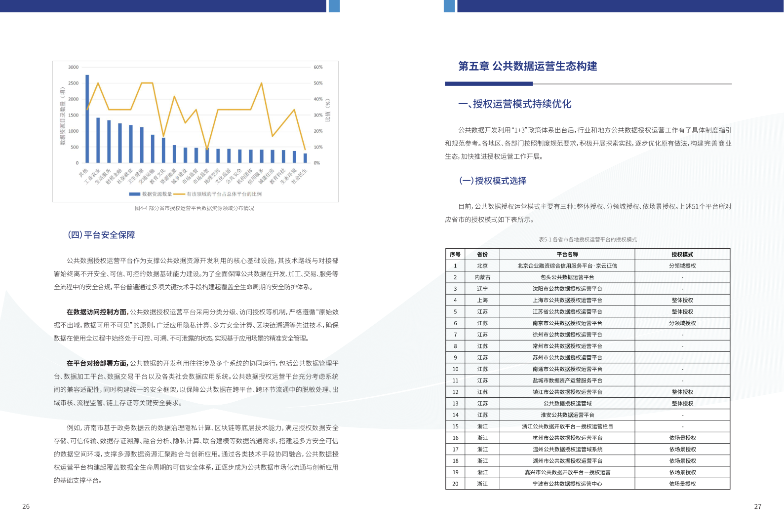Click cell 镇江市公共数据授权运营平台
The height and width of the screenshot is (532, 784).
tap(567, 392)
